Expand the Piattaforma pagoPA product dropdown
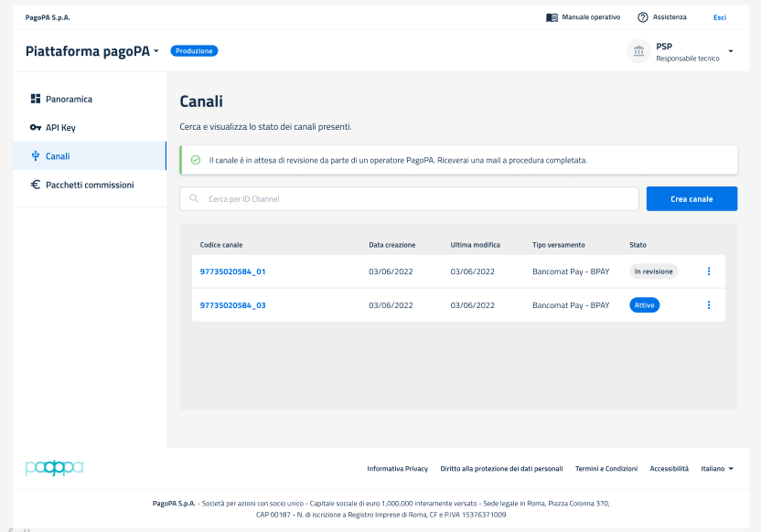Image resolution: width=761 pixels, height=532 pixels. pos(156,51)
